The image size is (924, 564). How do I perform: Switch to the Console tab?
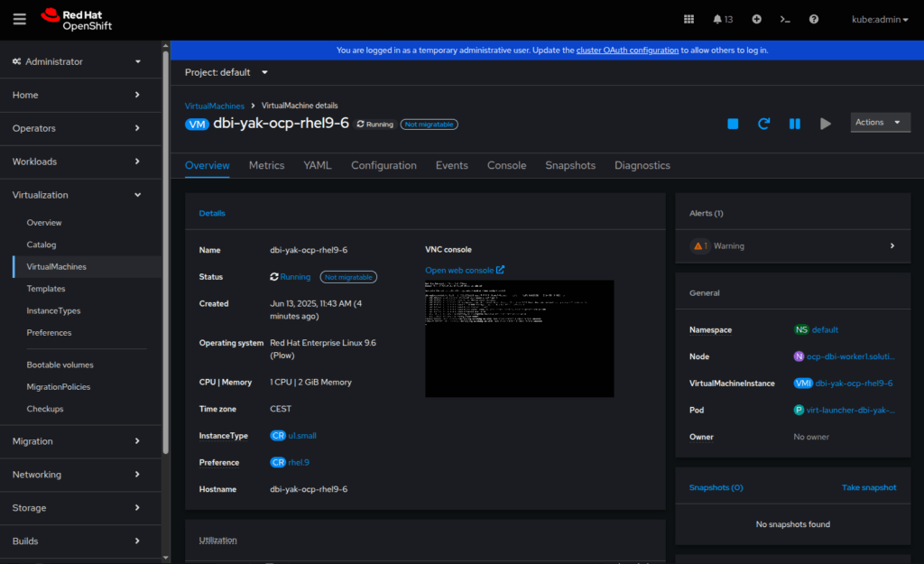507,166
